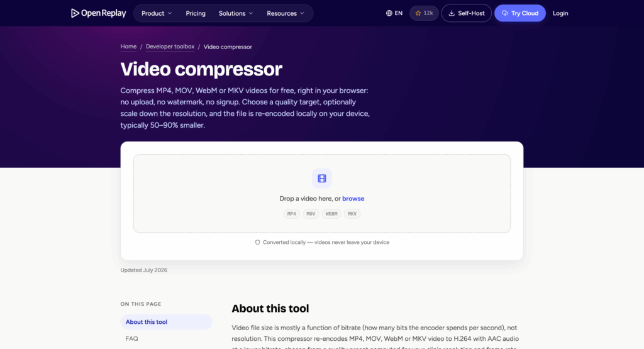
Task: Click the Try Cloud button
Action: [520, 13]
